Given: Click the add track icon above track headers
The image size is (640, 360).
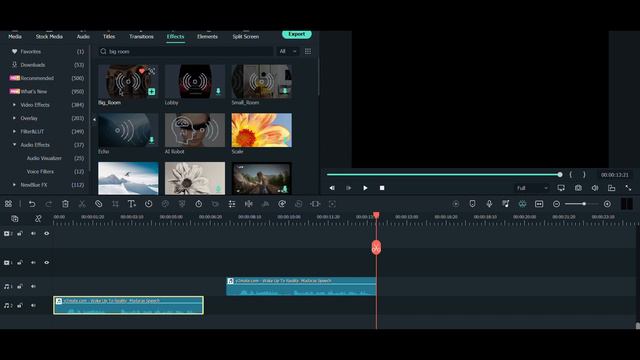Looking at the screenshot, I should coord(15,219).
